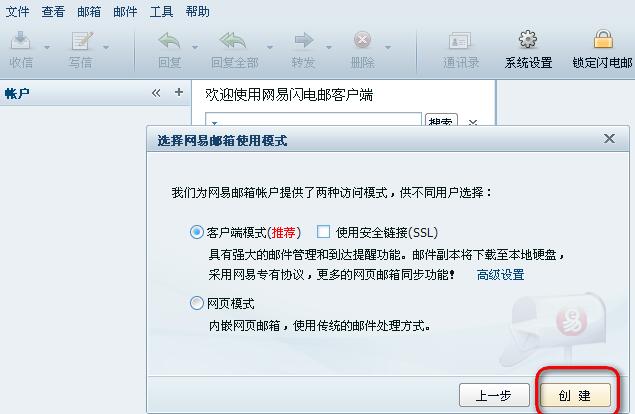The image size is (635, 414).
Task: Click the 锁定闪电邮 padlock icon
Action: click(x=603, y=39)
